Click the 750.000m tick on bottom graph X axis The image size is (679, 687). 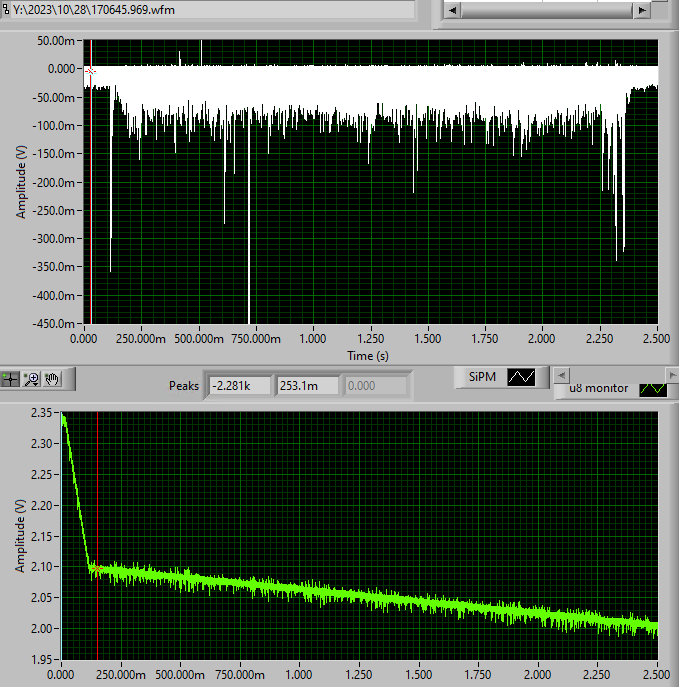tap(240, 675)
